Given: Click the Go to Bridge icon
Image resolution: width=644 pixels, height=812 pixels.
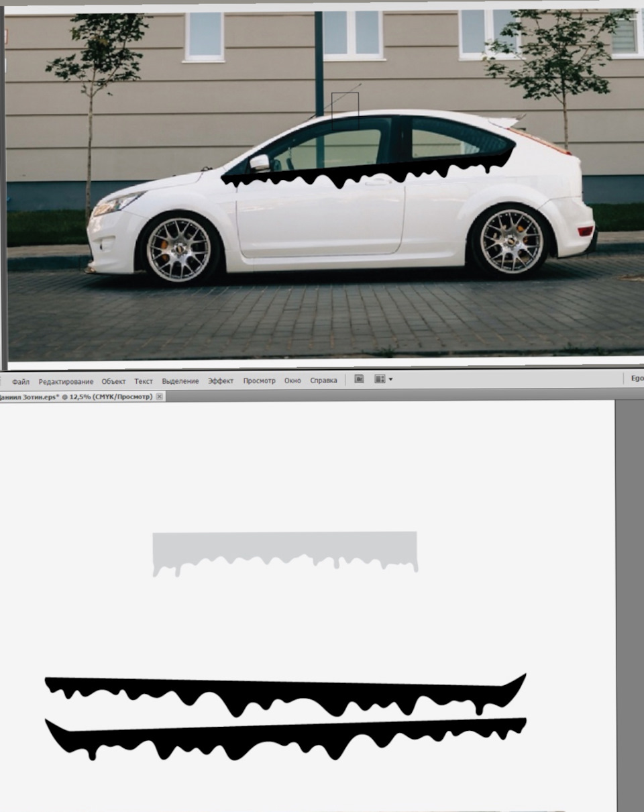Looking at the screenshot, I should click(x=359, y=379).
